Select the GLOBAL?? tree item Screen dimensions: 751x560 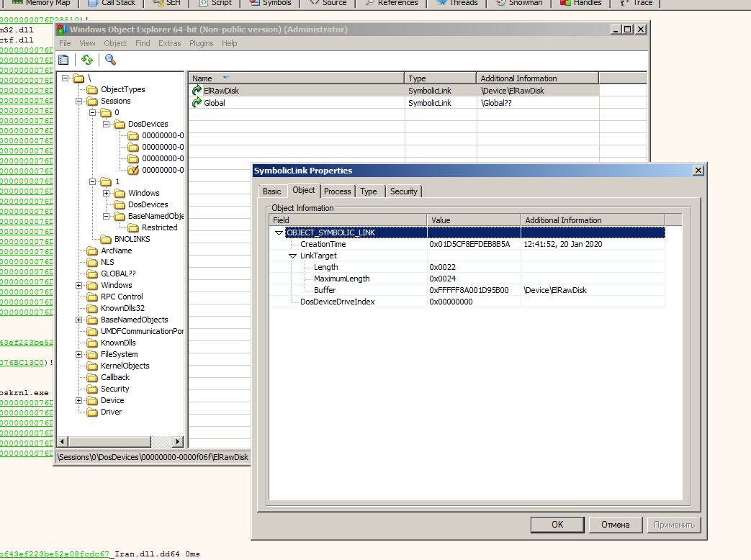pyautogui.click(x=118, y=274)
